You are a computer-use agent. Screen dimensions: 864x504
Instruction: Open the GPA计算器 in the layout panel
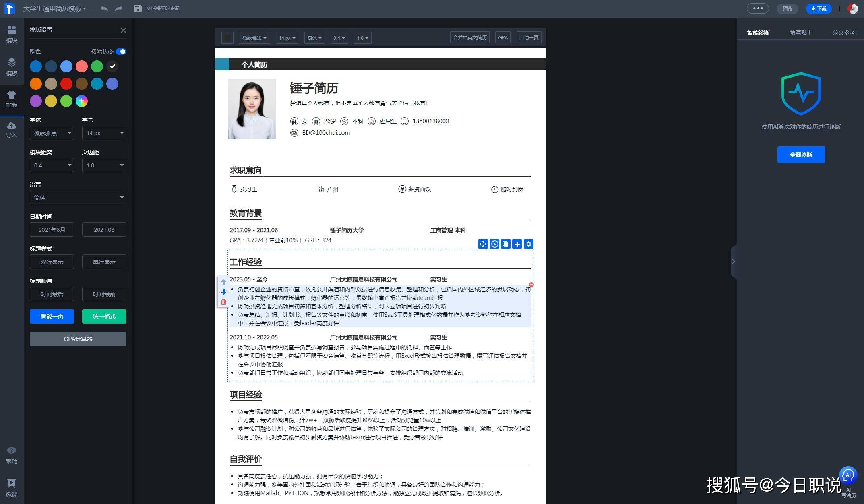(78, 339)
